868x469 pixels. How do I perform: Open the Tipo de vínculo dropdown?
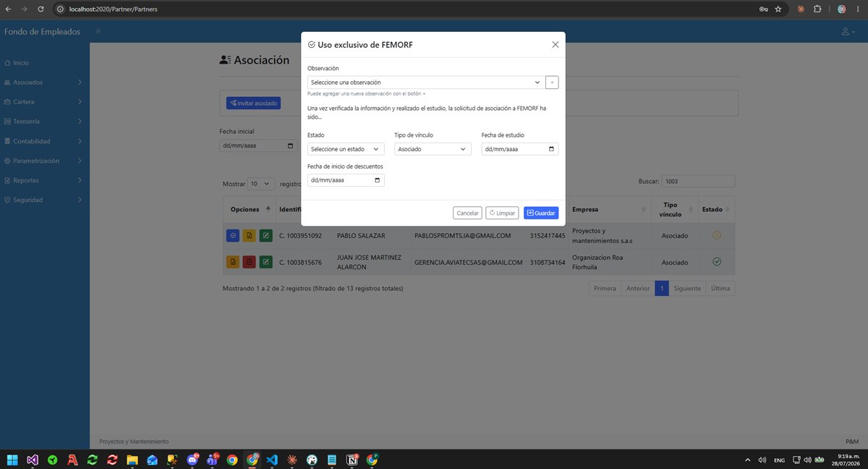(x=433, y=149)
